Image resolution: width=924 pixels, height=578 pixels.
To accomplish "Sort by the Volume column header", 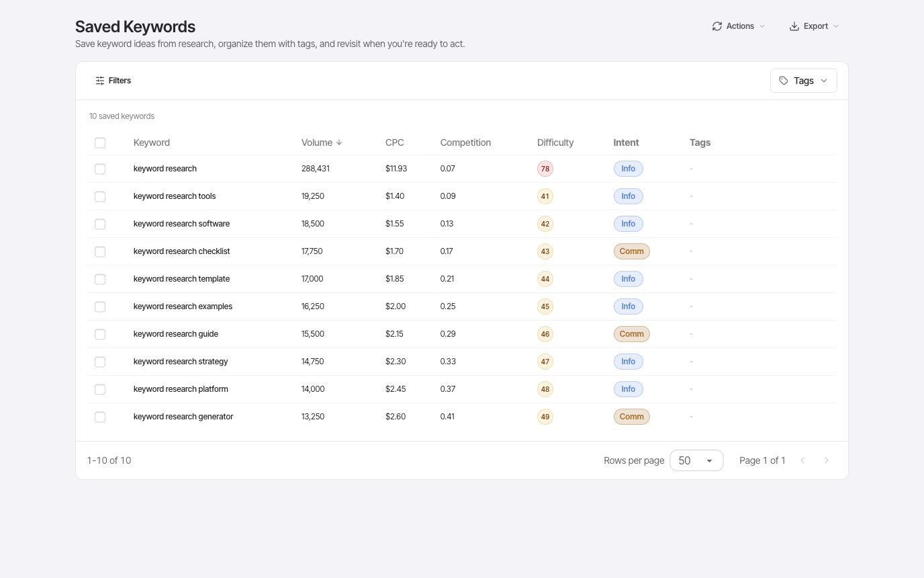I will click(x=322, y=142).
